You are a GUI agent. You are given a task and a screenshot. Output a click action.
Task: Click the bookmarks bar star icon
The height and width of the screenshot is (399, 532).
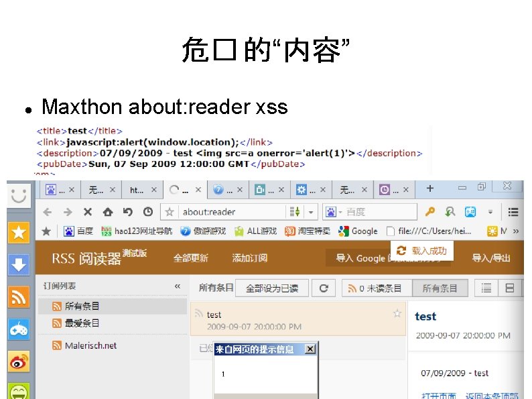pos(46,231)
